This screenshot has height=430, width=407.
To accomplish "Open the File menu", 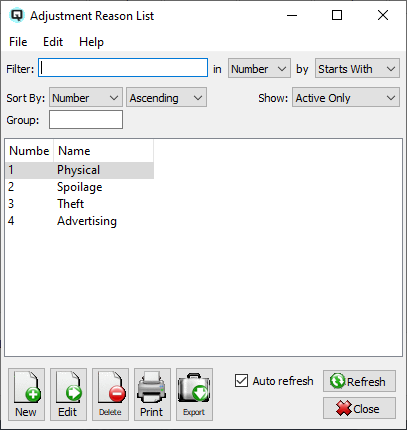I will pos(18,42).
